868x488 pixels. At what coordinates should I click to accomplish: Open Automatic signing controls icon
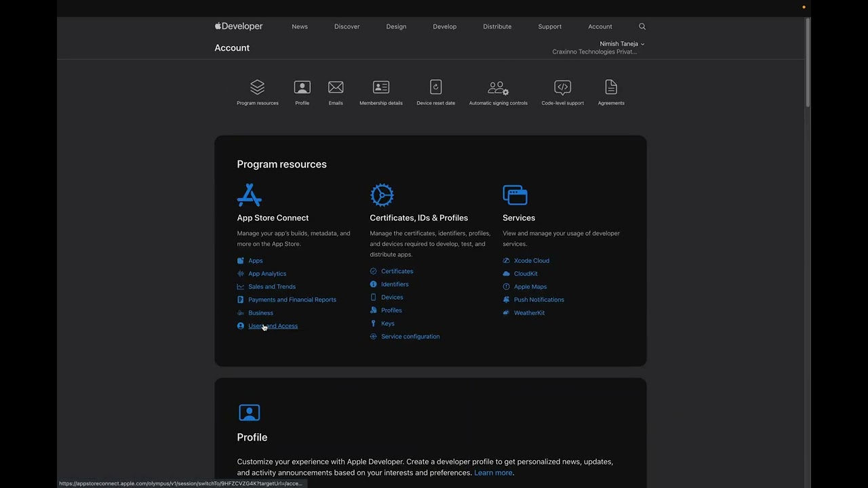point(498,87)
